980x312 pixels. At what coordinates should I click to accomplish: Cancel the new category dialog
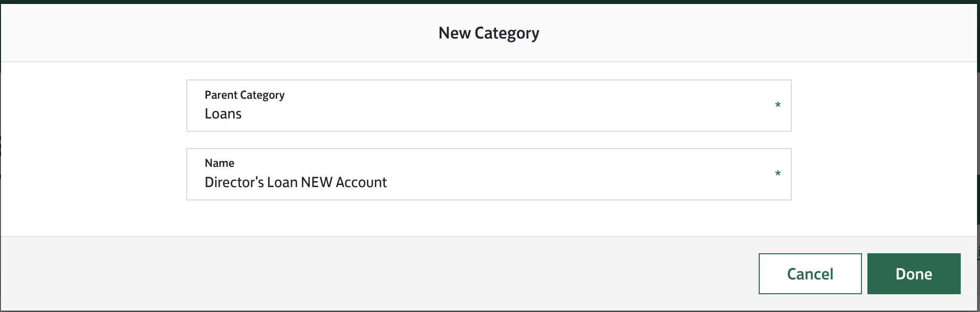(810, 274)
